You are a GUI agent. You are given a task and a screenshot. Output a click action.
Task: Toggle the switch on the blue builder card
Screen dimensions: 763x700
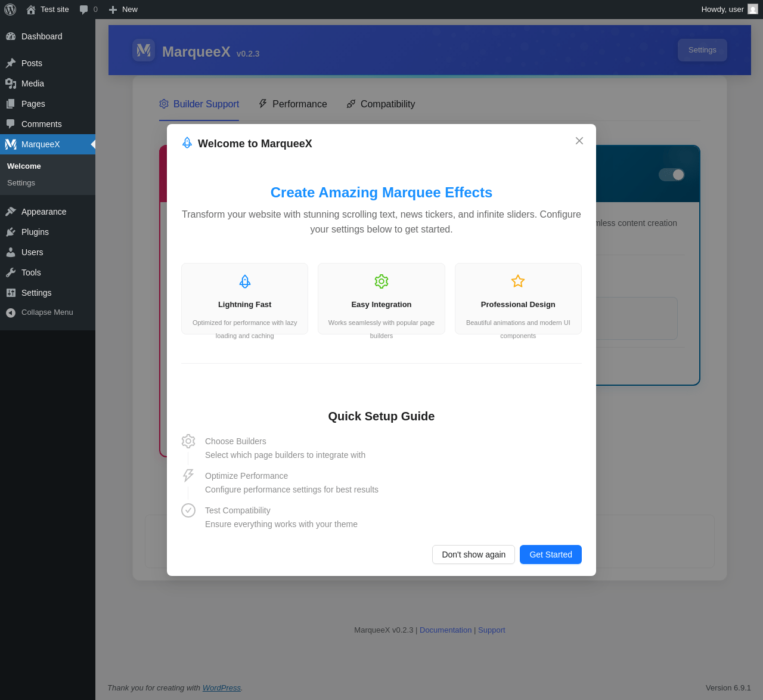[x=672, y=175]
